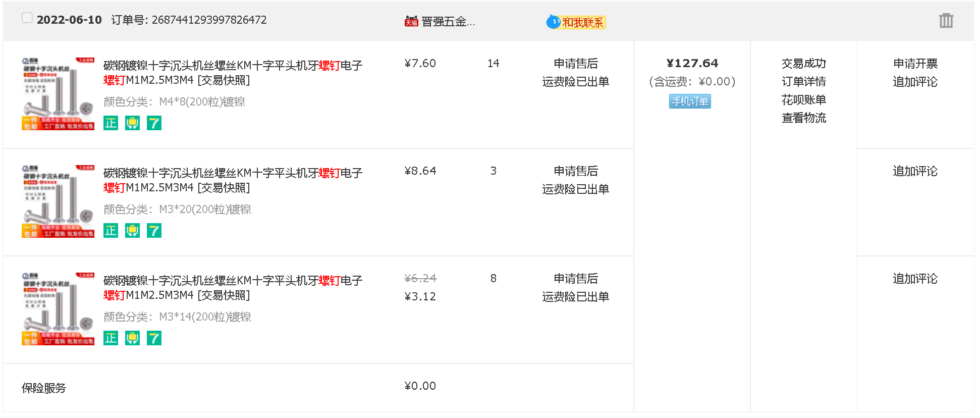Click the Tmall cat store icon
Viewport: 980px width, 418px height.
(411, 21)
